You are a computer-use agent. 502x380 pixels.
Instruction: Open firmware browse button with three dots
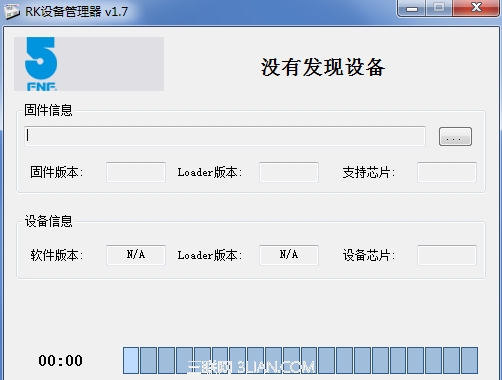point(455,136)
